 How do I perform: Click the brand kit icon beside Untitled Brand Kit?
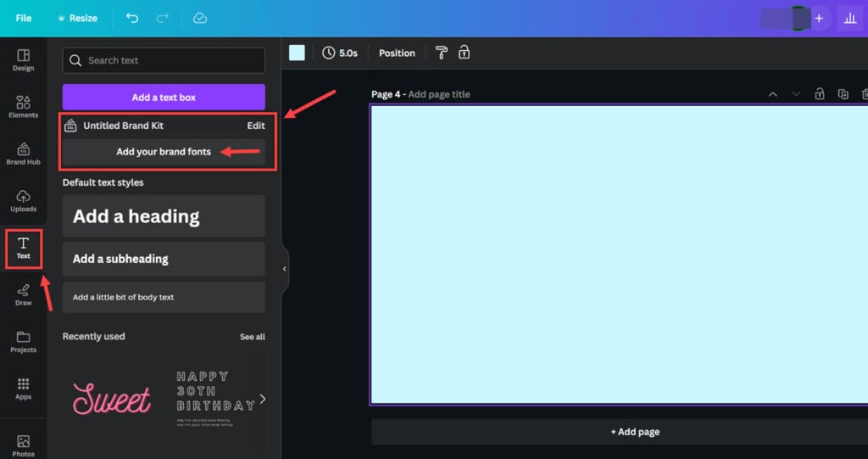coord(70,126)
